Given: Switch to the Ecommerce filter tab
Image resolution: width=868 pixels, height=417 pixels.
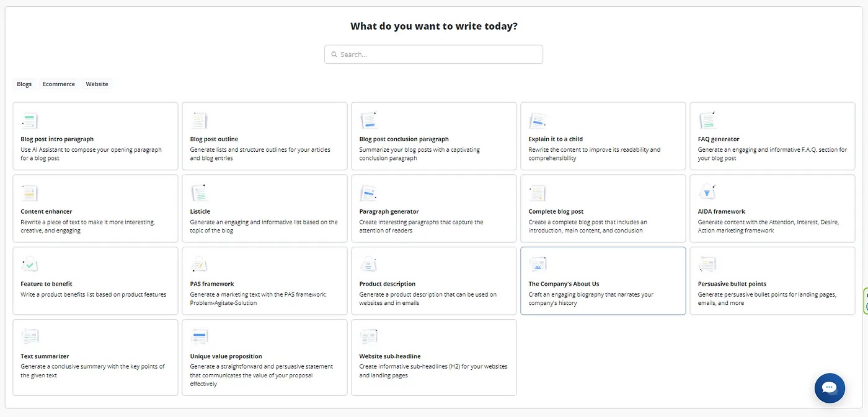Looking at the screenshot, I should click(x=59, y=84).
